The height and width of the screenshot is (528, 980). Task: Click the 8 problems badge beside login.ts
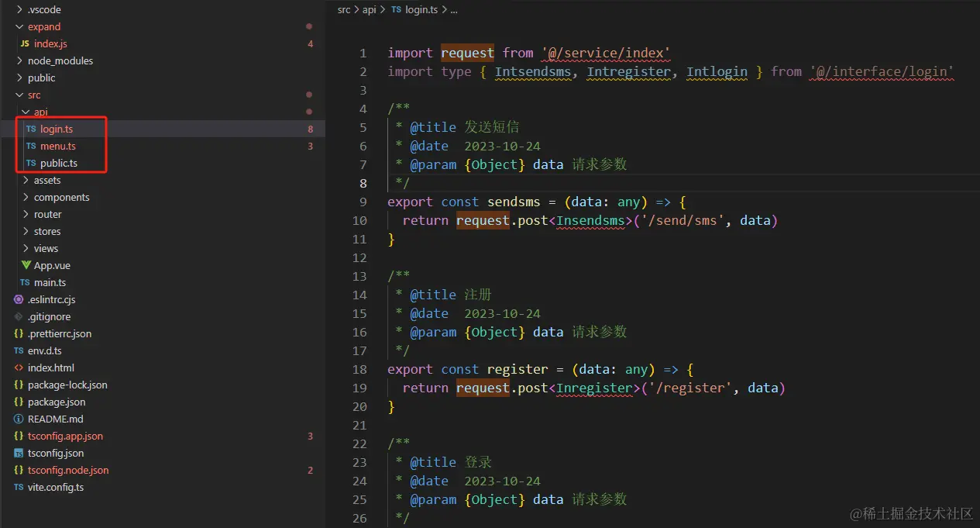[311, 129]
